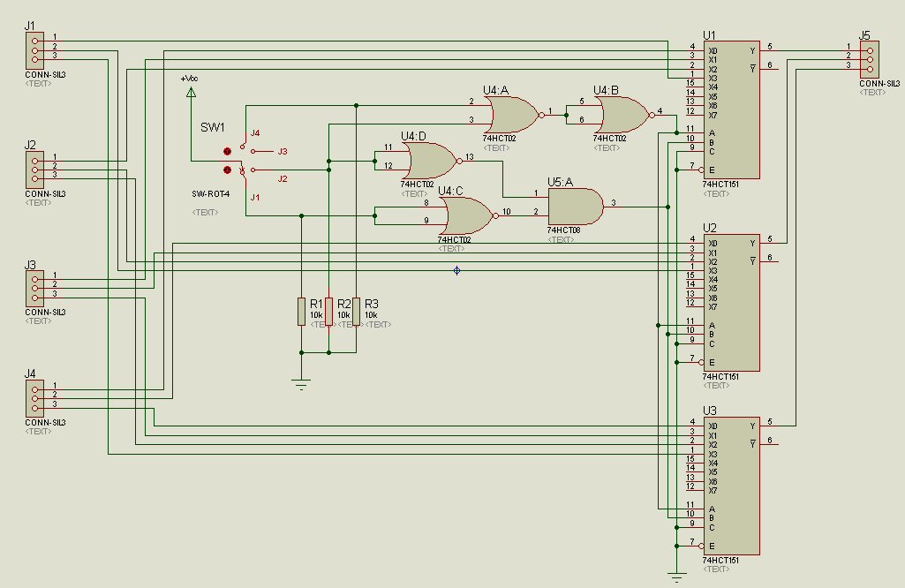Click the ground symbol beneath U3

[676, 577]
